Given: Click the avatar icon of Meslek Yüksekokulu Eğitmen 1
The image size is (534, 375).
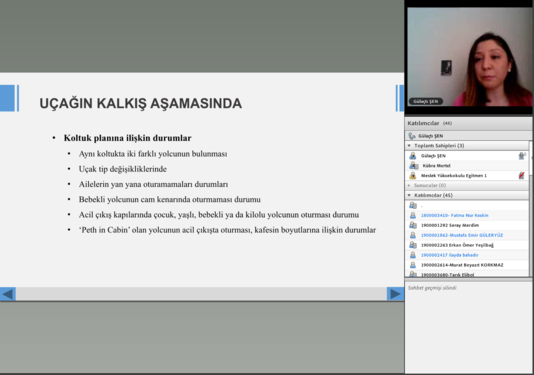Looking at the screenshot, I should 413,175.
